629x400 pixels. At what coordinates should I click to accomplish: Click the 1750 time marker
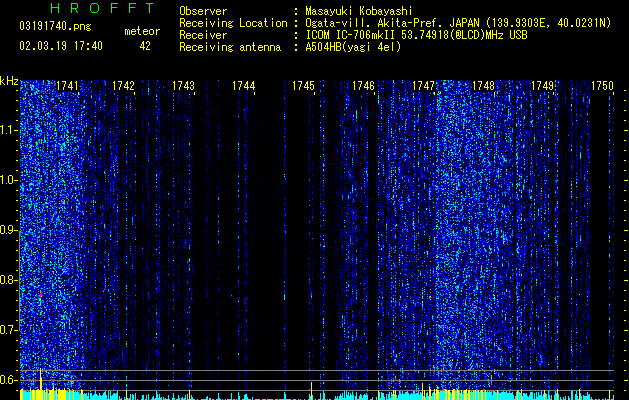pyautogui.click(x=603, y=85)
